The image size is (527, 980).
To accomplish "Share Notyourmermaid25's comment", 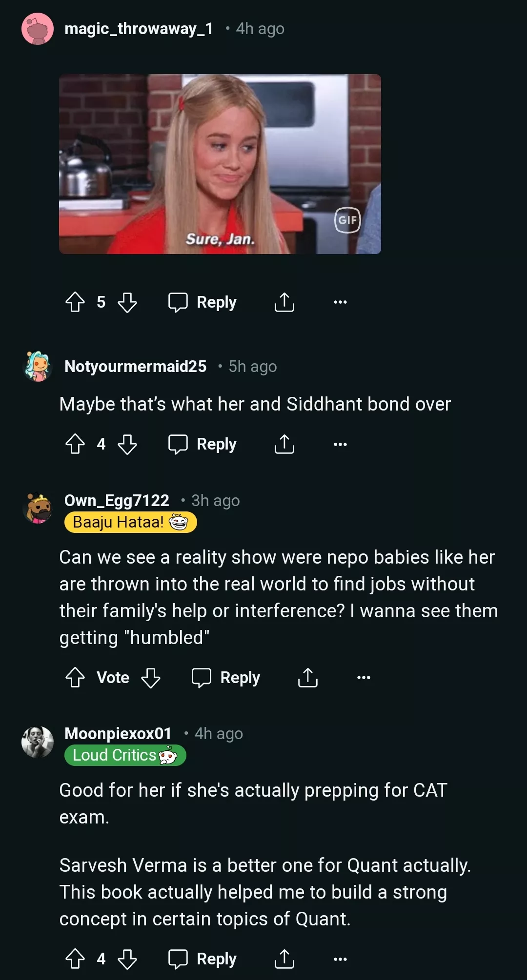I will [x=284, y=444].
